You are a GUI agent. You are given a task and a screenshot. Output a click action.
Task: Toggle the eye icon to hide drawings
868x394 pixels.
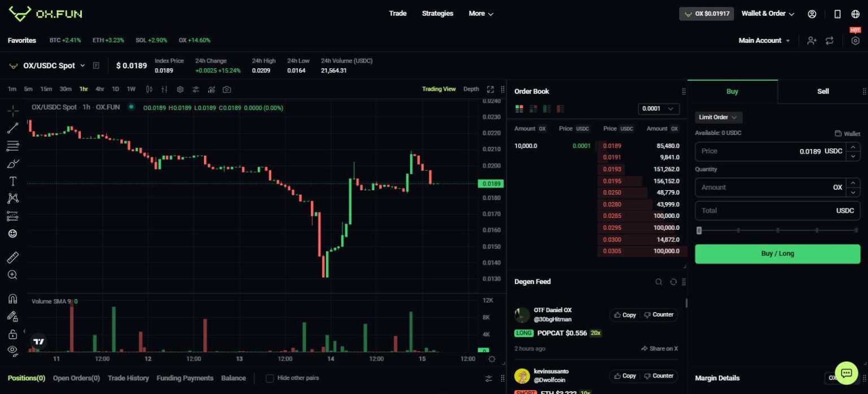coord(12,352)
